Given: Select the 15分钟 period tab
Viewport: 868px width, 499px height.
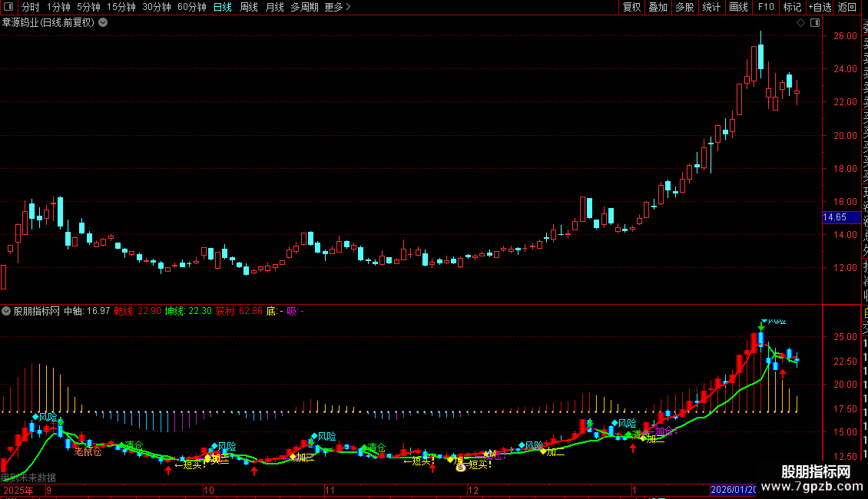Looking at the screenshot, I should click(121, 7).
